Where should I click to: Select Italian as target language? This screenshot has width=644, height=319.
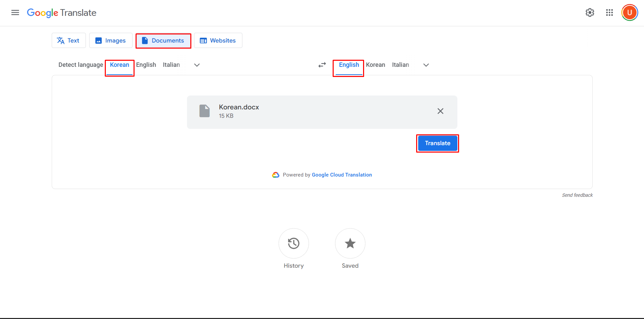[x=400, y=64]
